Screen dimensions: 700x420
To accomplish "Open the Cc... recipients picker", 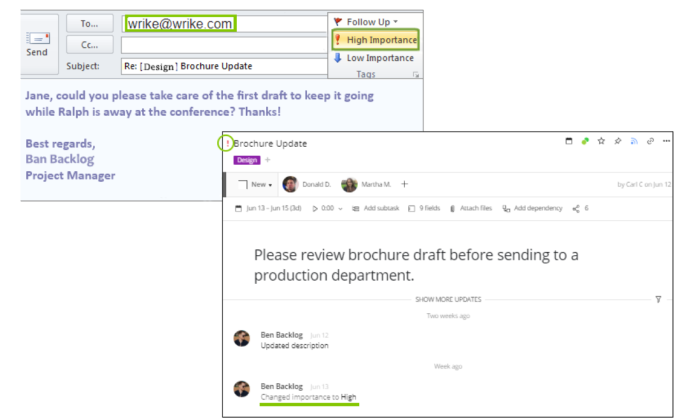I will (89, 45).
